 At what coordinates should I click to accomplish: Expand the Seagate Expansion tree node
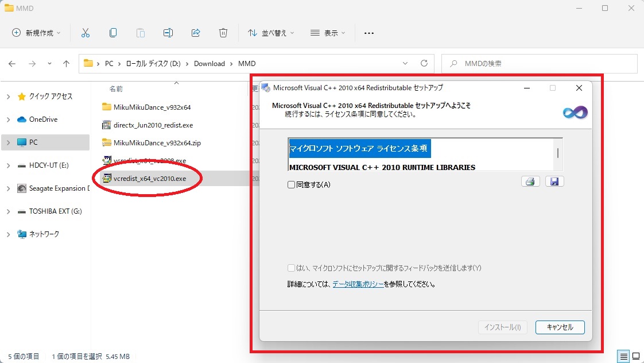8,189
